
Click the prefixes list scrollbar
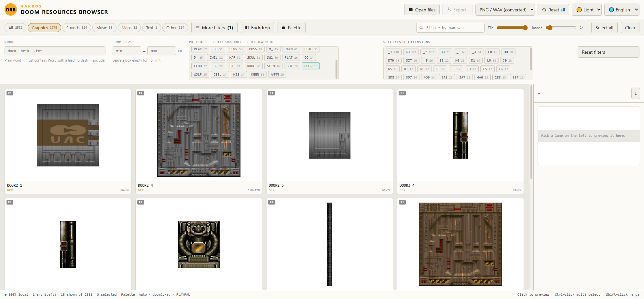336,69
